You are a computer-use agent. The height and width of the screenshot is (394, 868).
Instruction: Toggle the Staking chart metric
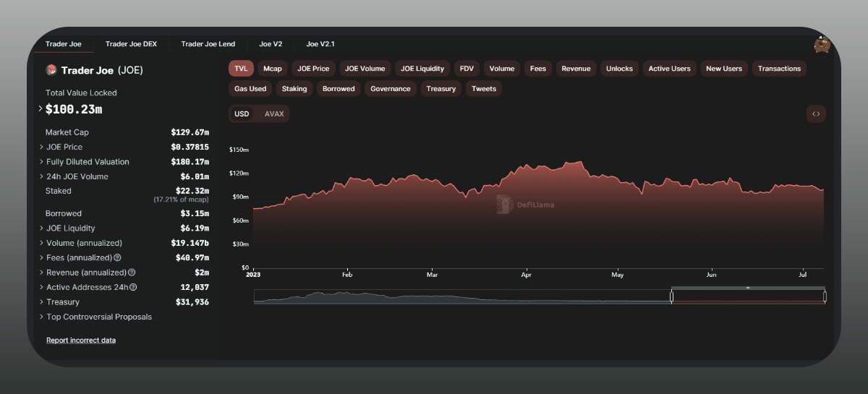[x=294, y=89]
